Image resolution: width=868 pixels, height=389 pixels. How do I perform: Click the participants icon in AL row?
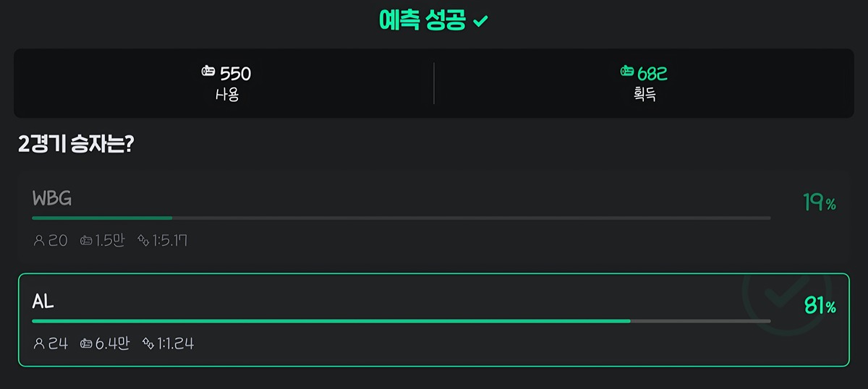pos(39,343)
